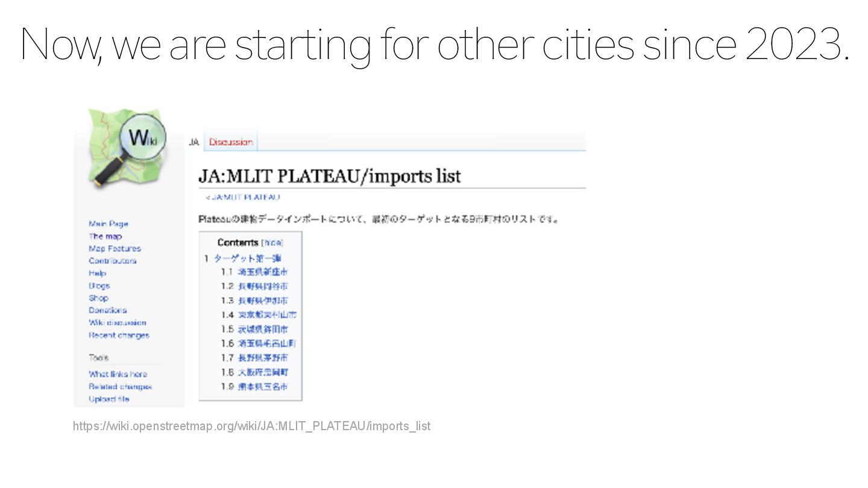The width and height of the screenshot is (868, 488).
Task: Open the Help sidebar link
Action: coord(98,273)
